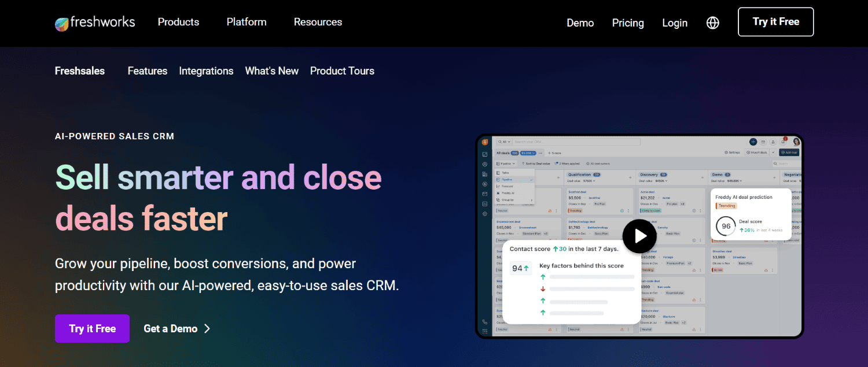Click the Get a Demo link

point(171,328)
